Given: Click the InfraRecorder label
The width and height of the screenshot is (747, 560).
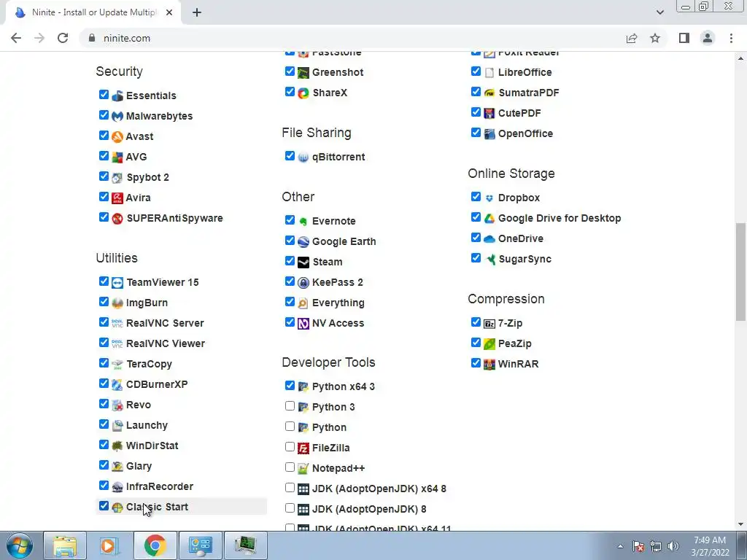Looking at the screenshot, I should 160,486.
